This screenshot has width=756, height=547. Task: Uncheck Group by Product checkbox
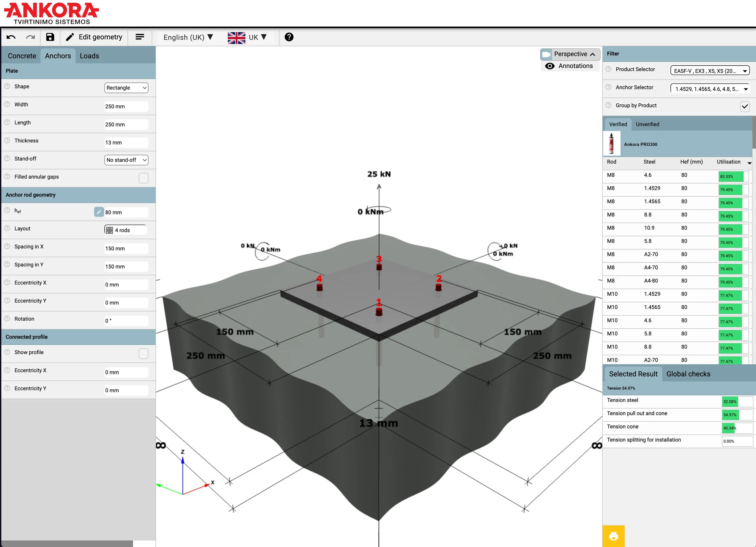pos(745,107)
